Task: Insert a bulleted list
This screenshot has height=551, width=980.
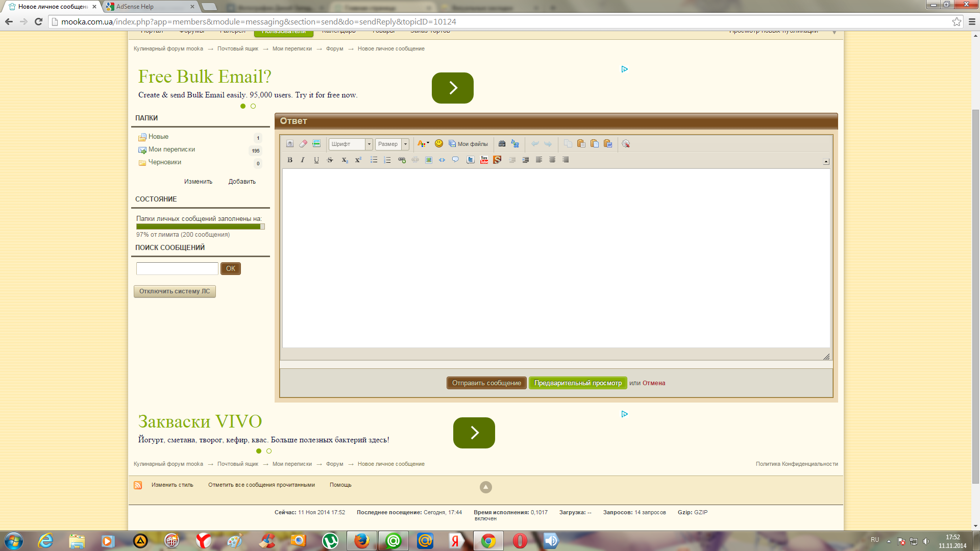Action: pos(374,160)
